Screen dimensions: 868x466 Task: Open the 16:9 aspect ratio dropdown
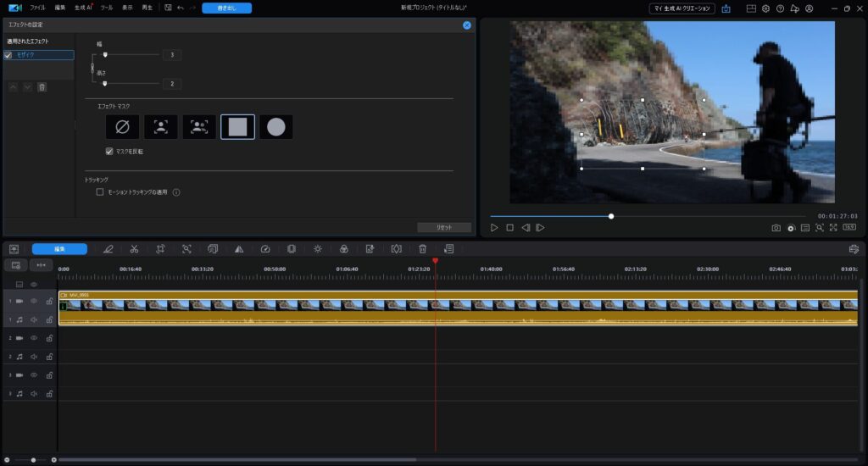click(849, 228)
